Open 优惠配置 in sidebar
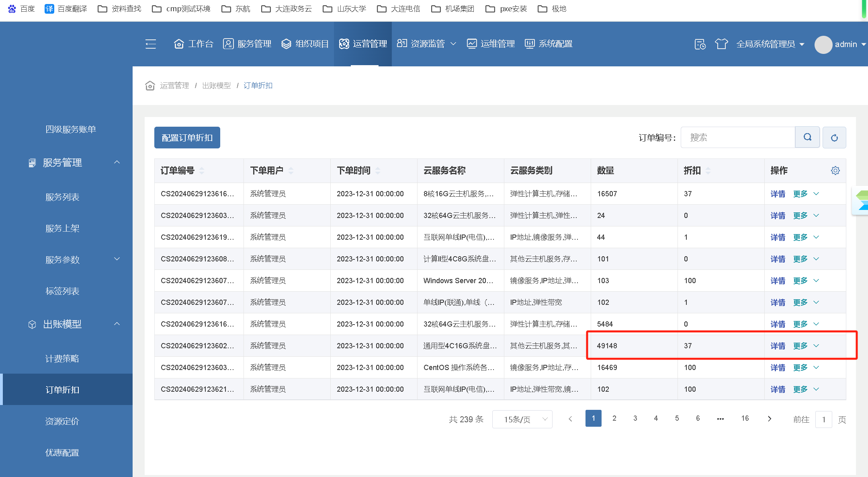This screenshot has width=868, height=477. 62,453
